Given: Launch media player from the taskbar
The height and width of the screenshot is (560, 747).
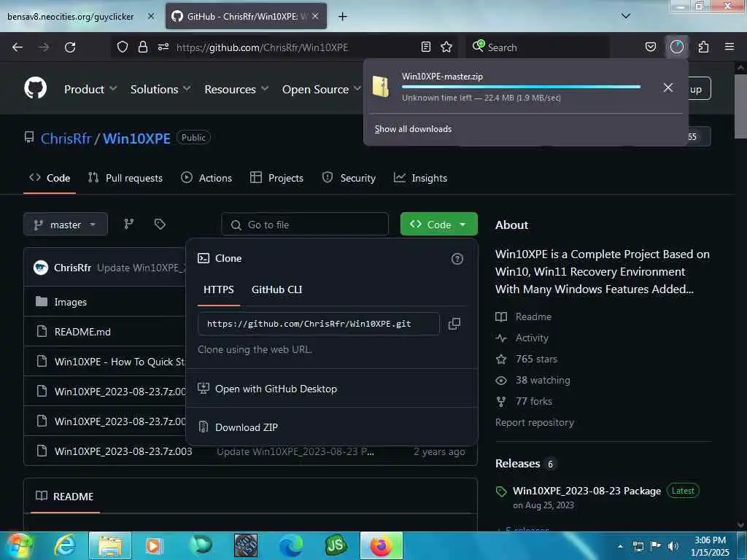Looking at the screenshot, I should [153, 545].
